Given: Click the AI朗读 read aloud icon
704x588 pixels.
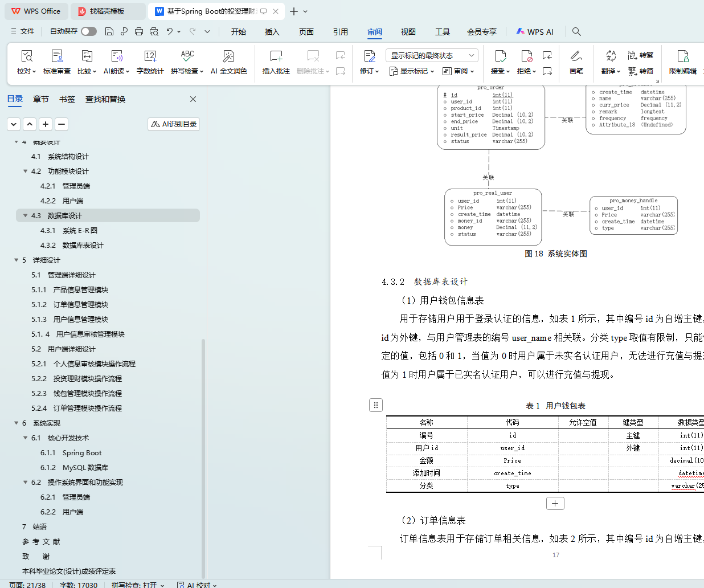Looking at the screenshot, I should pos(116,56).
